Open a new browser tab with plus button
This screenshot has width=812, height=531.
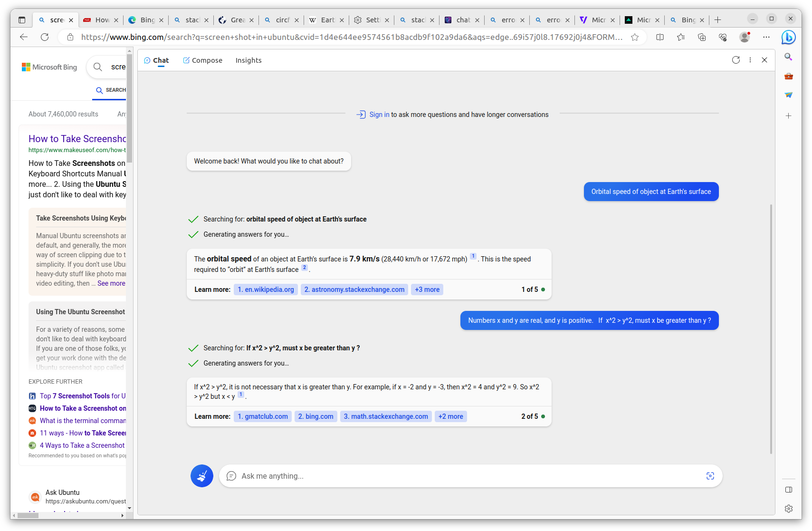[717, 20]
